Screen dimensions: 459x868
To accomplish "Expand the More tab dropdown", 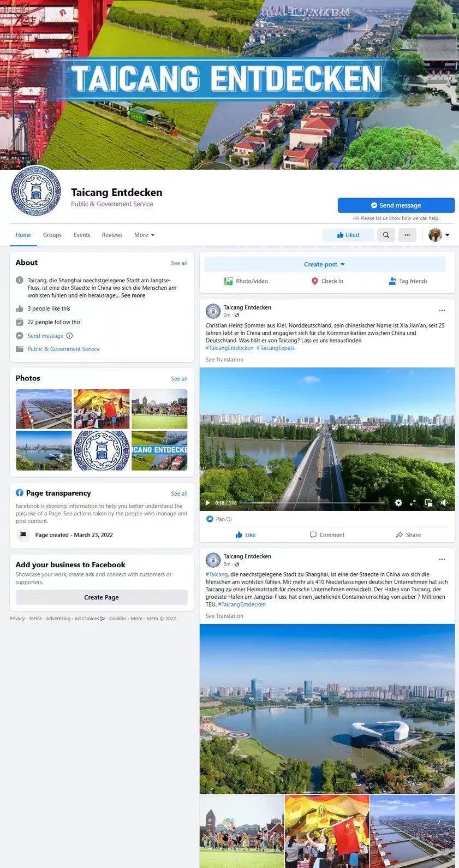I will [145, 235].
